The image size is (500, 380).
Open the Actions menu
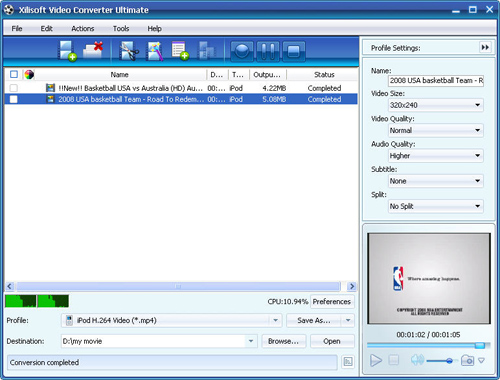pyautogui.click(x=83, y=28)
